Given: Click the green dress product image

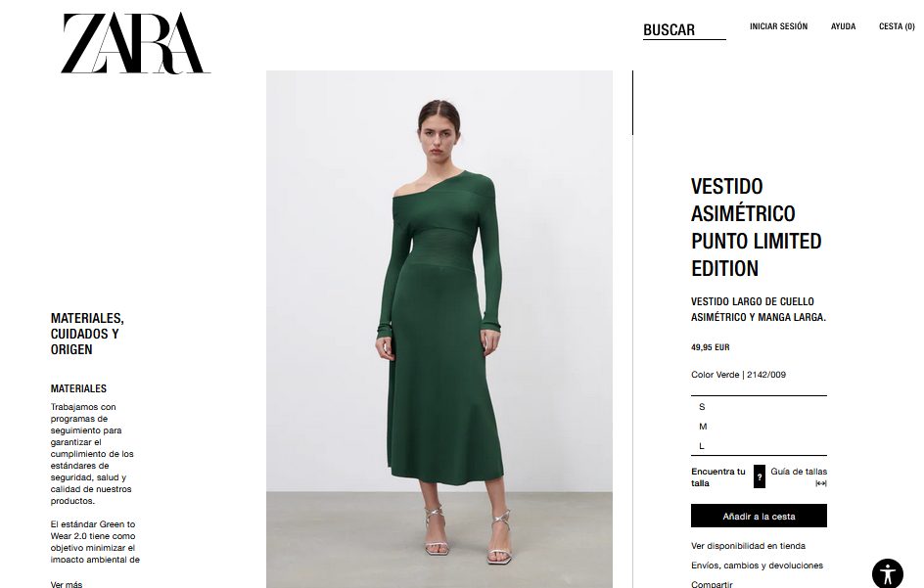Looking at the screenshot, I should point(439,330).
